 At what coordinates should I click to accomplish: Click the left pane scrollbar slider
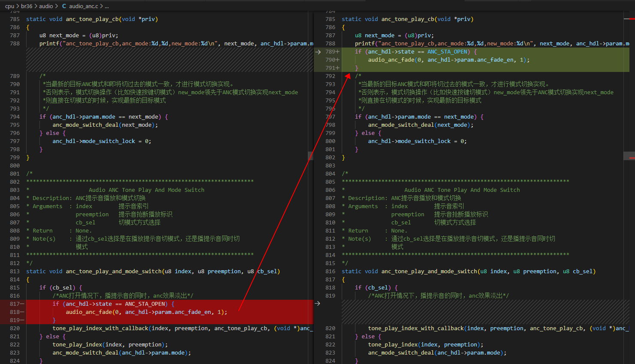[x=311, y=156]
